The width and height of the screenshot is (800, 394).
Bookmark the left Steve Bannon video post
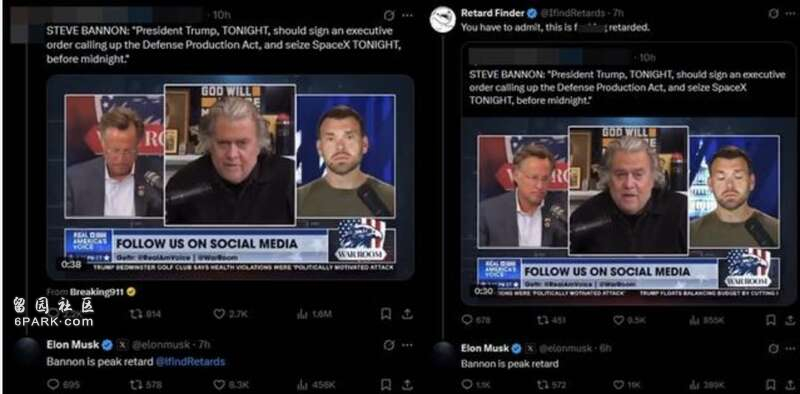point(386,313)
